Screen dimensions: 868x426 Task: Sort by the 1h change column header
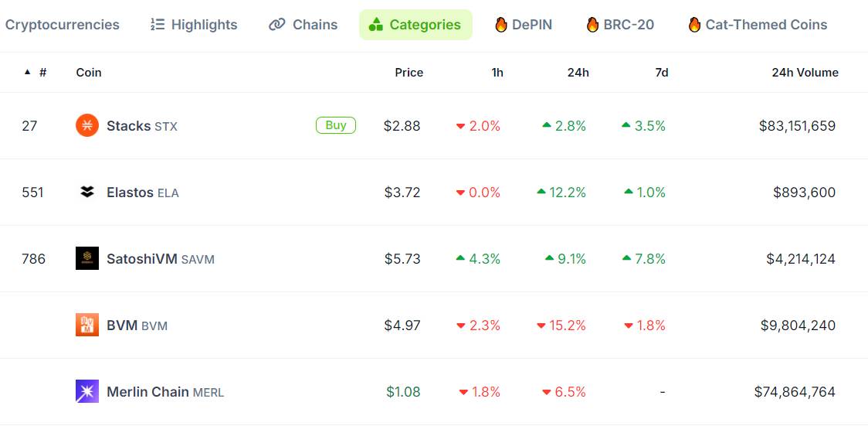click(x=497, y=73)
